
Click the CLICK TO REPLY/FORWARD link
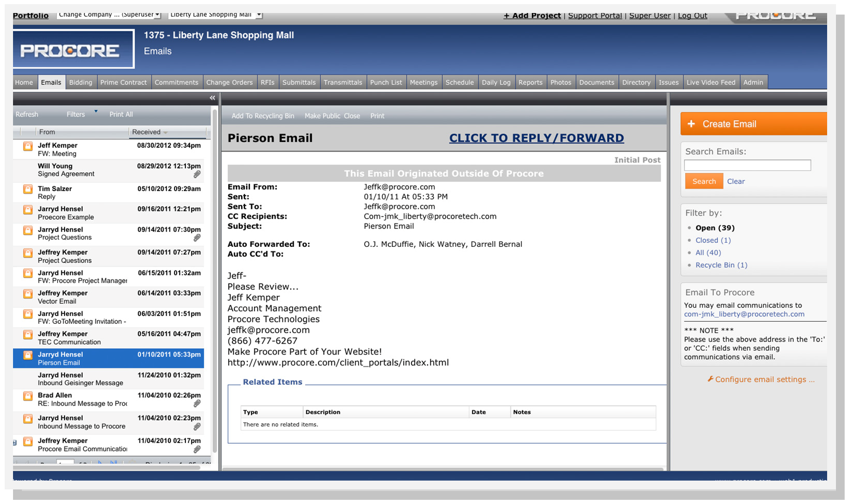536,138
